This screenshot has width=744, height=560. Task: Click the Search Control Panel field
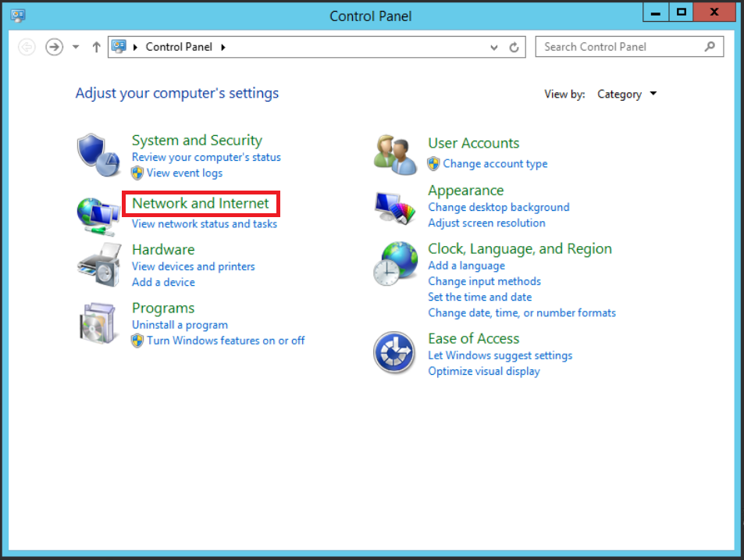pos(621,47)
